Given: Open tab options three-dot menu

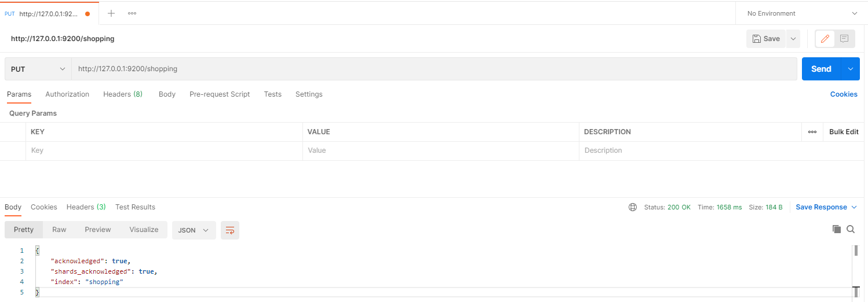Looking at the screenshot, I should point(132,13).
